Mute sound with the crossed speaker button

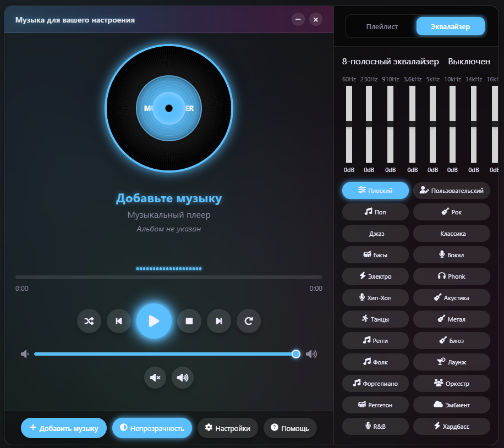click(155, 378)
